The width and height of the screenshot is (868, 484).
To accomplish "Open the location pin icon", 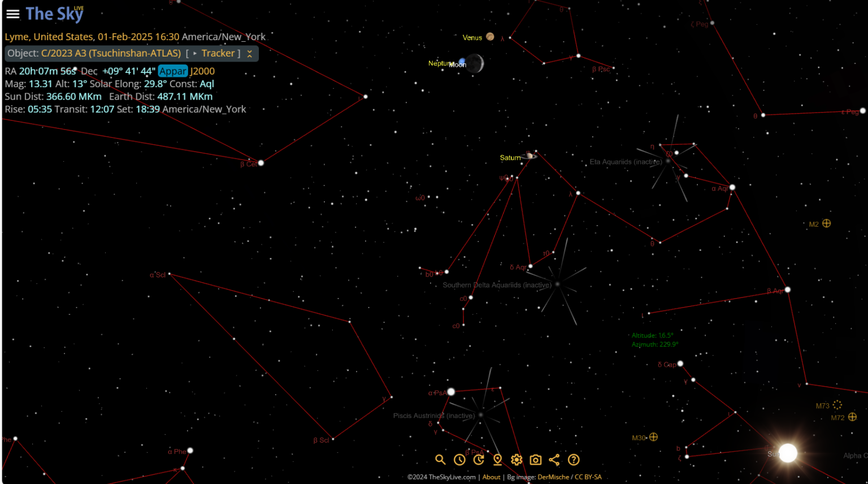I will (497, 460).
